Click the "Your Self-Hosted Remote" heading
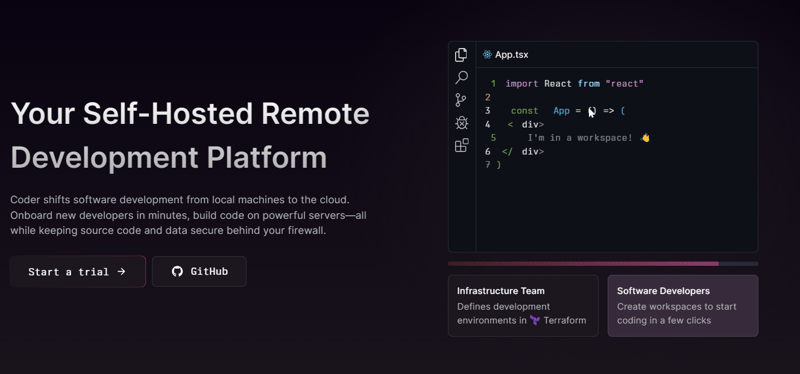 click(x=190, y=113)
